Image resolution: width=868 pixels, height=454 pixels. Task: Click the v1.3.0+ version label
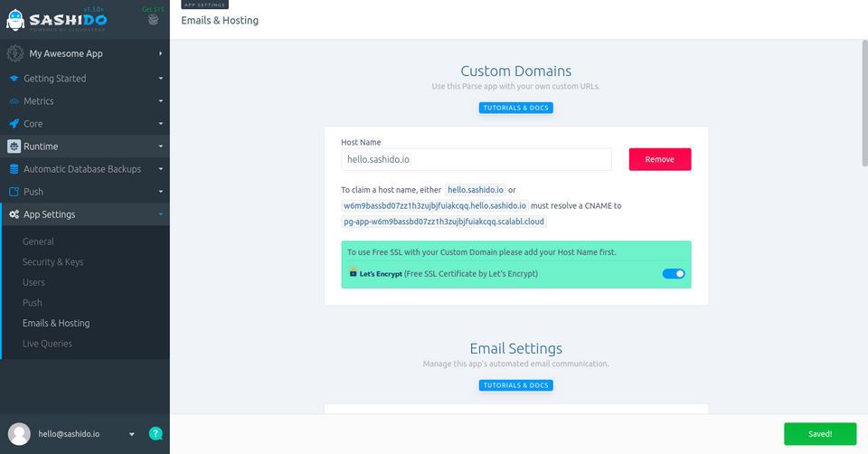tap(93, 9)
